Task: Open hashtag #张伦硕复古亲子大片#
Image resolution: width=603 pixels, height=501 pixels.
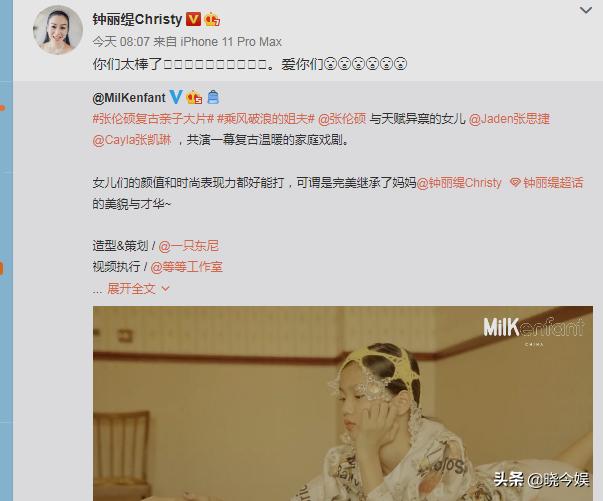Action: [x=153, y=119]
